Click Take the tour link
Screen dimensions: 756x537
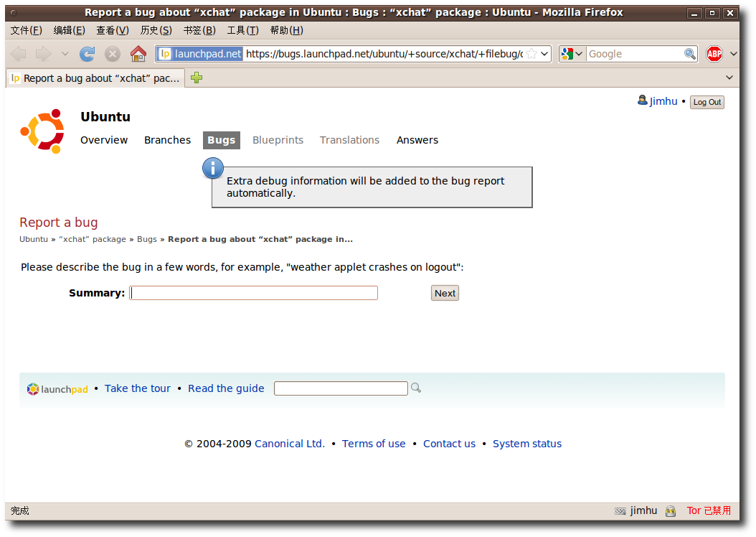(138, 388)
